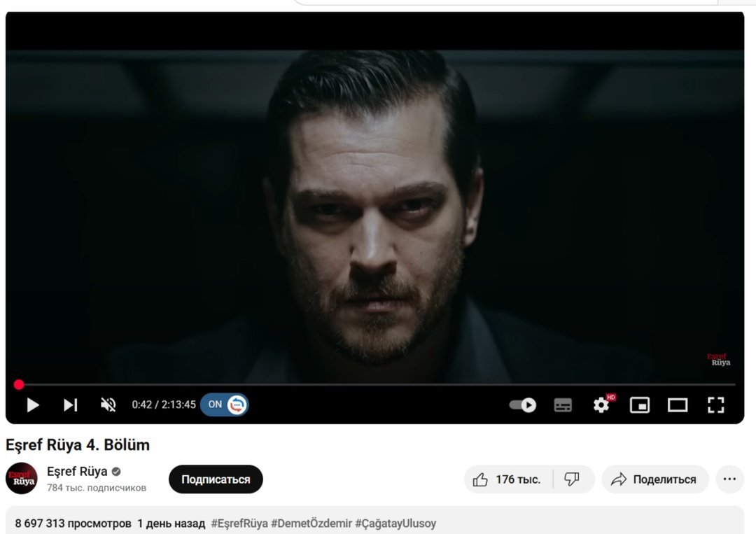Skip to the next video
Viewport: 756px width, 534px height.
click(71, 405)
